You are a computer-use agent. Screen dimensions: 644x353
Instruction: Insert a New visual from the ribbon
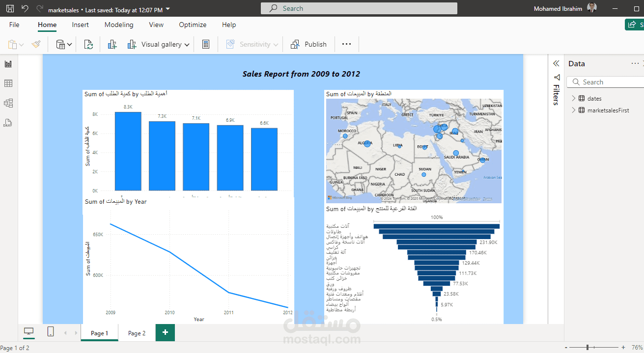click(x=112, y=44)
